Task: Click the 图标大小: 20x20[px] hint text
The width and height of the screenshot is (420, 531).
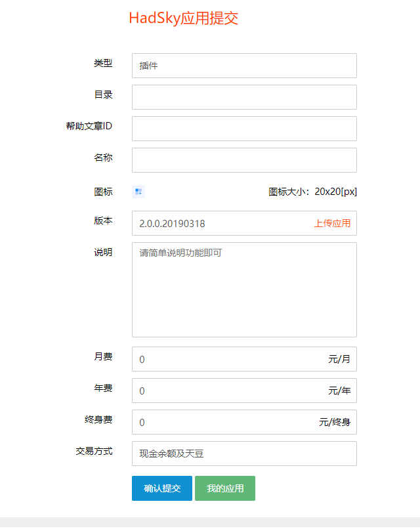Action: [312, 192]
